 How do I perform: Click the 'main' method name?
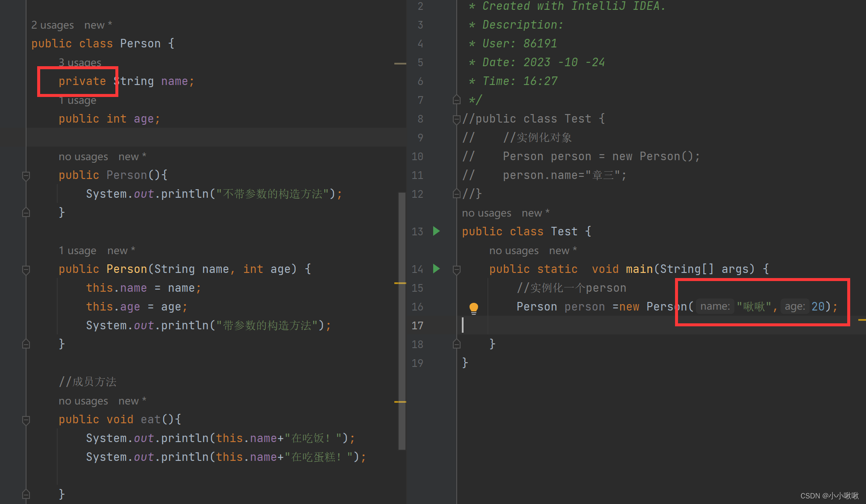pyautogui.click(x=639, y=269)
